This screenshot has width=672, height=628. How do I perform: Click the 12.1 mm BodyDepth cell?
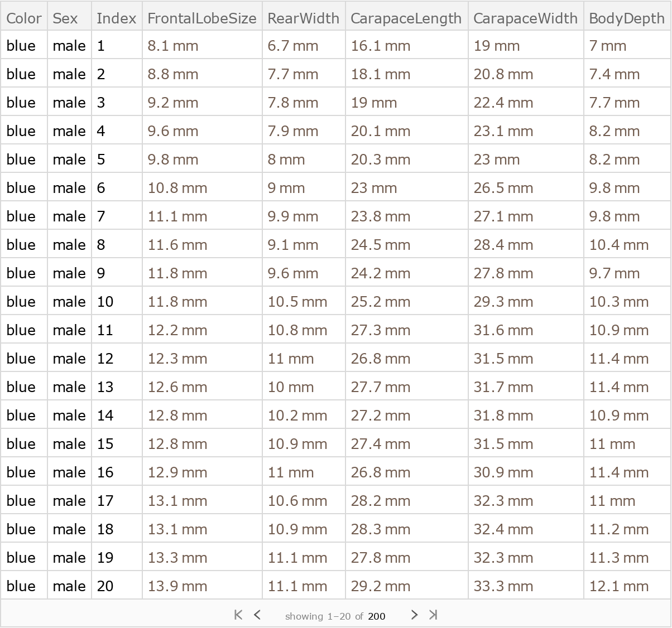[x=619, y=586]
